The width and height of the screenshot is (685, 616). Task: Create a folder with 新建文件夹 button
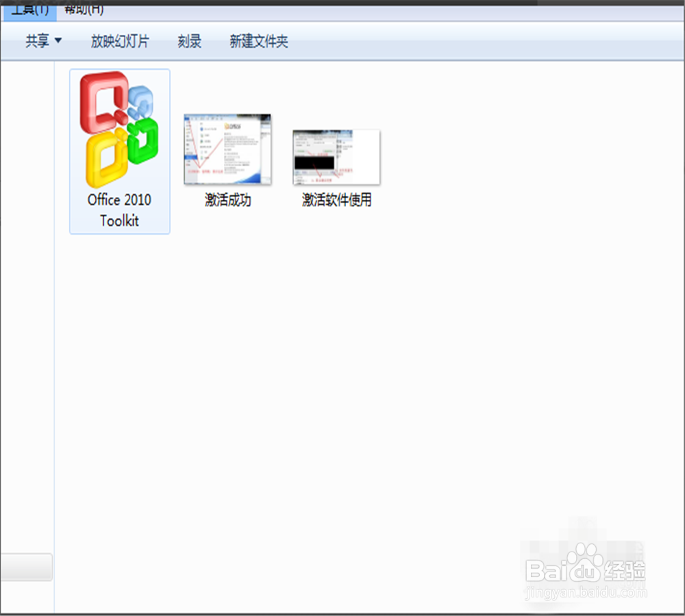click(x=259, y=41)
